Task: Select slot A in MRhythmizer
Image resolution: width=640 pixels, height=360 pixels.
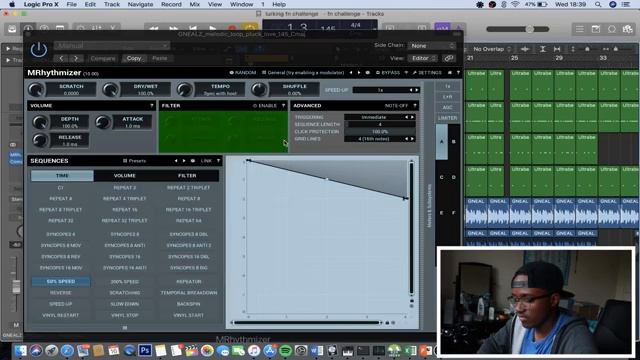Action: [x=442, y=142]
